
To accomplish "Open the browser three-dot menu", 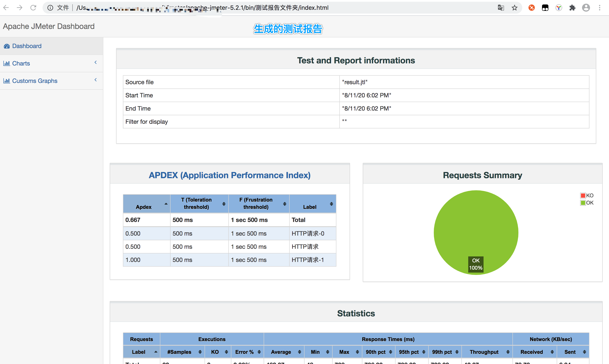I will click(x=599, y=8).
